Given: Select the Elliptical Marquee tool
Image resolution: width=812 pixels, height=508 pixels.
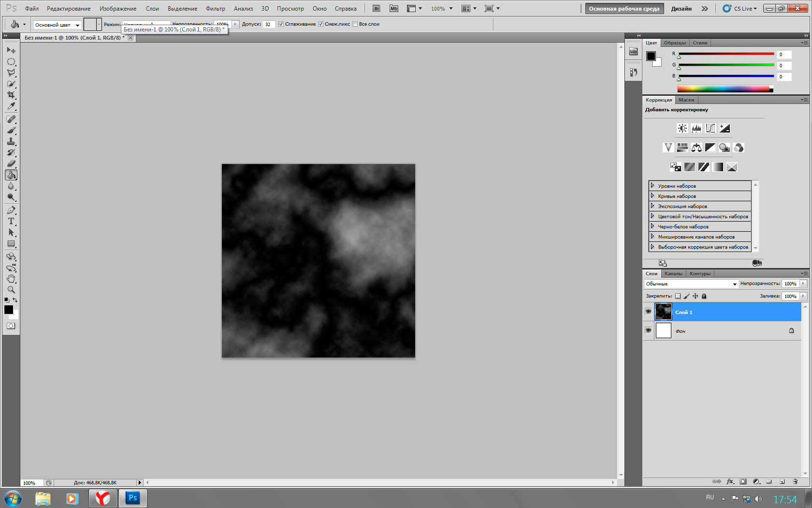Looking at the screenshot, I should [x=11, y=61].
